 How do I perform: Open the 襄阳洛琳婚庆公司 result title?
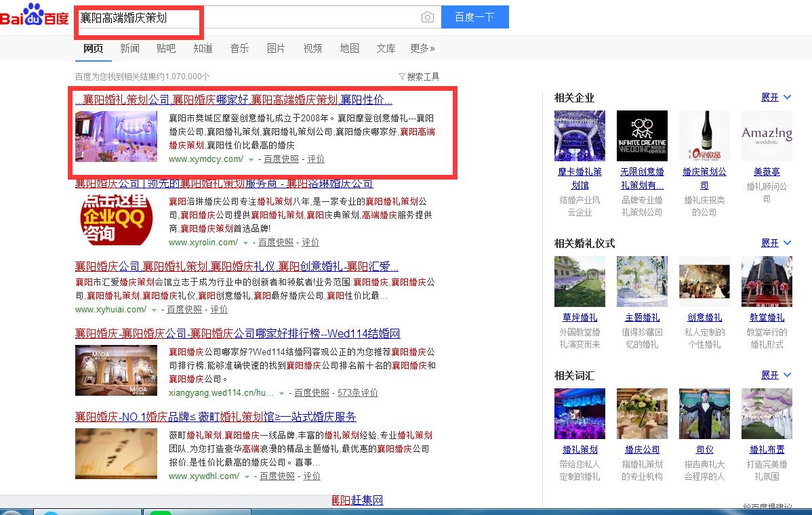(x=224, y=184)
